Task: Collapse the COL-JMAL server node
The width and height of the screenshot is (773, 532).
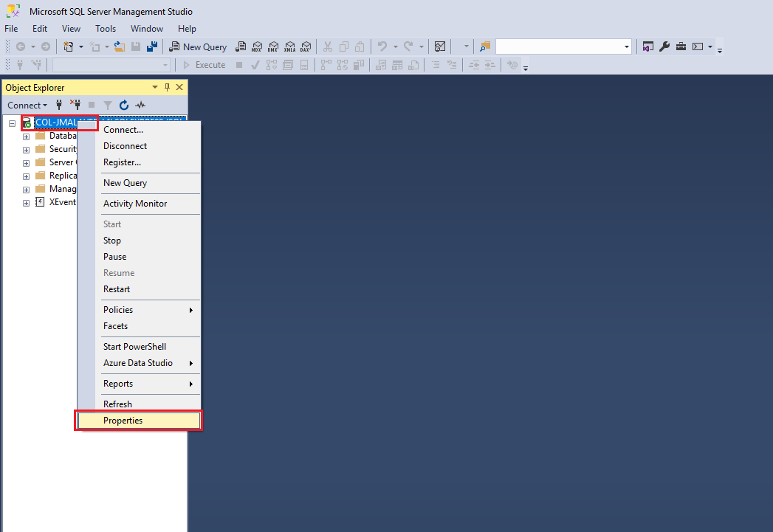Action: [x=13, y=123]
